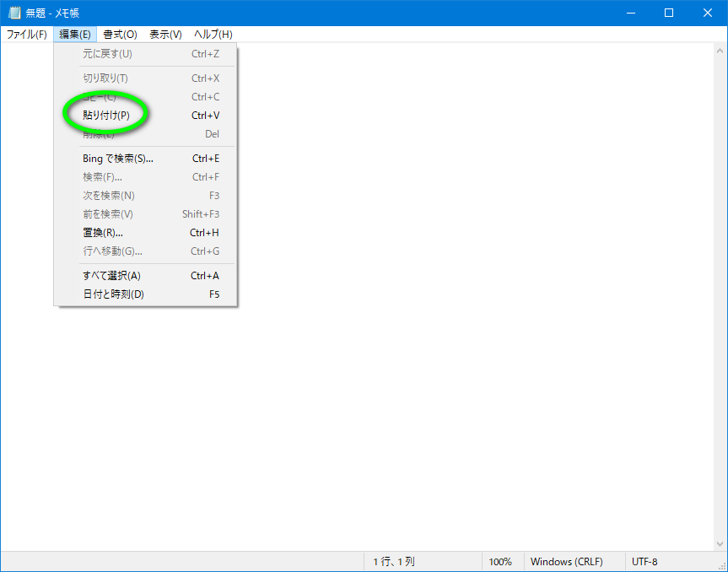The height and width of the screenshot is (572, 728).
Task: Select 貼り付け(P) from the edit menu
Action: point(106,116)
